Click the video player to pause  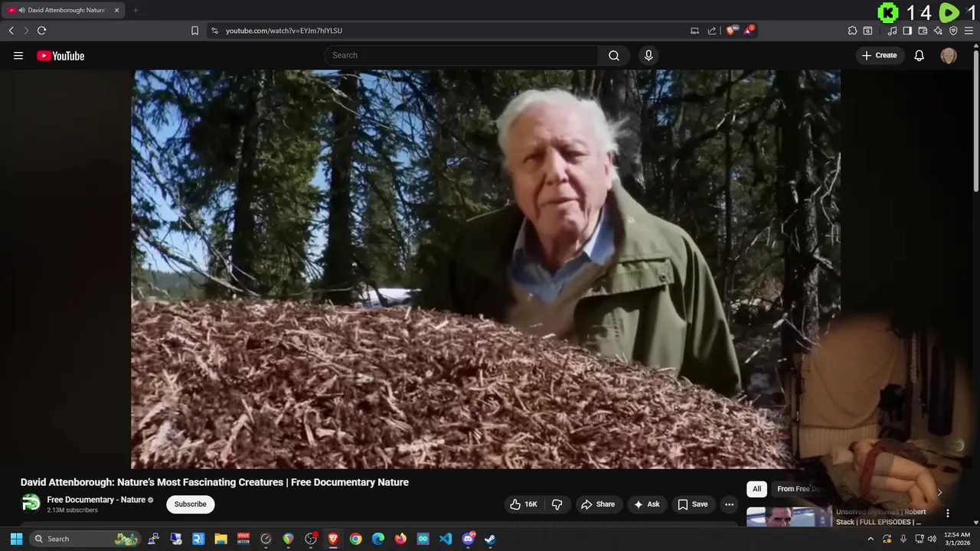486,269
